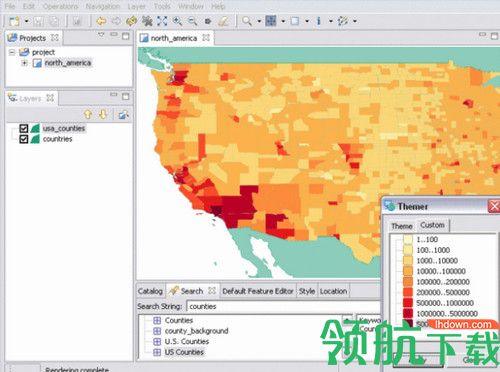Open the File menu
This screenshot has height=372, width=500.
(10, 6)
